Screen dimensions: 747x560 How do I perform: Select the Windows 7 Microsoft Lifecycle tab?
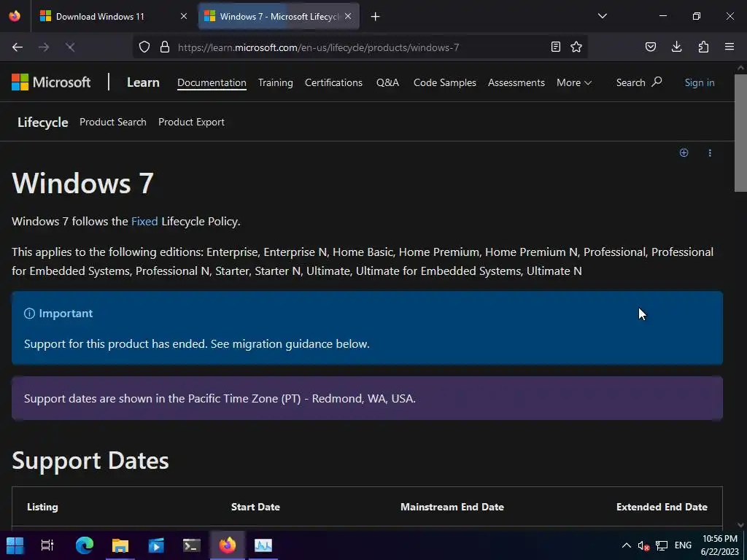point(278,16)
